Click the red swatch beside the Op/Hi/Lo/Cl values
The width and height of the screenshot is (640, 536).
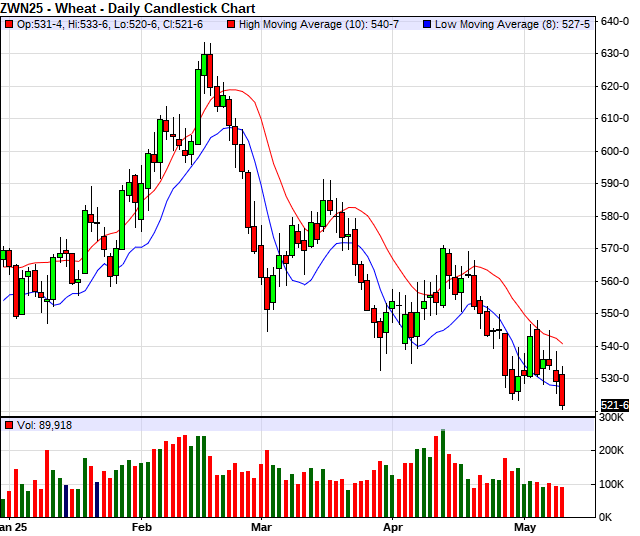(8, 22)
